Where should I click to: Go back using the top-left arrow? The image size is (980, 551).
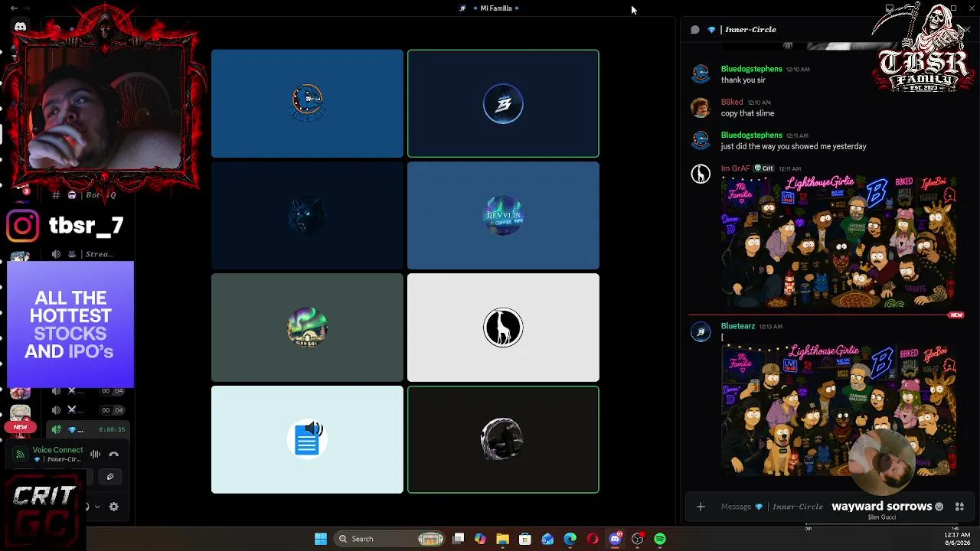click(x=14, y=8)
